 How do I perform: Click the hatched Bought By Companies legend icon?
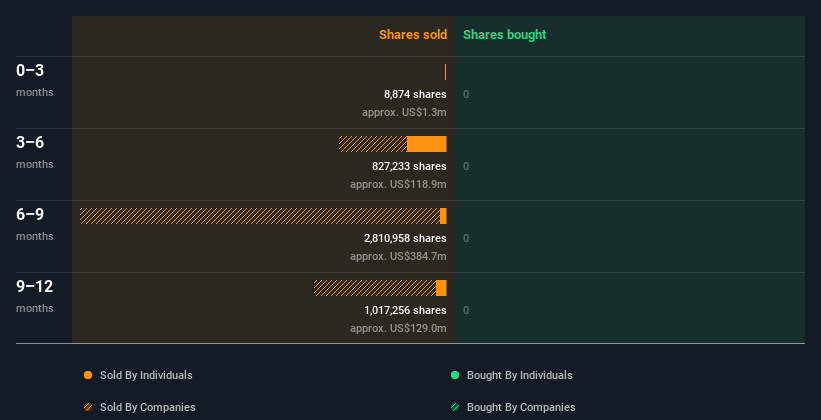click(455, 407)
